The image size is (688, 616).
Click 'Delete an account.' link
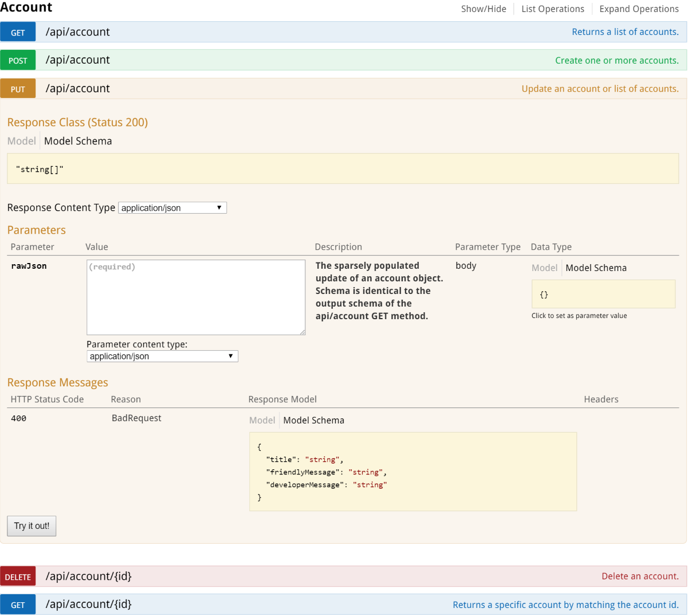[x=640, y=576]
